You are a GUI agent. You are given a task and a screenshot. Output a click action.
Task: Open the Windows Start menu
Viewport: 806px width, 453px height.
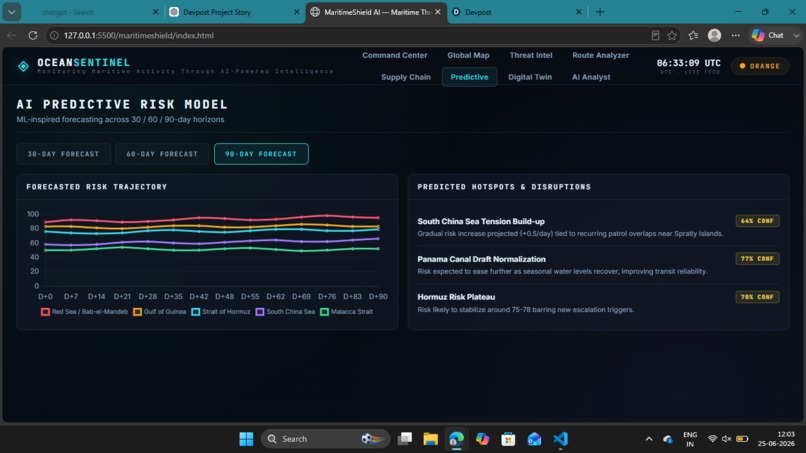click(246, 439)
